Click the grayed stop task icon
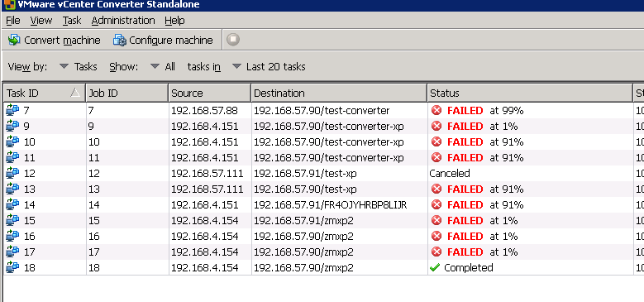The height and width of the screenshot is (302, 644). [233, 40]
